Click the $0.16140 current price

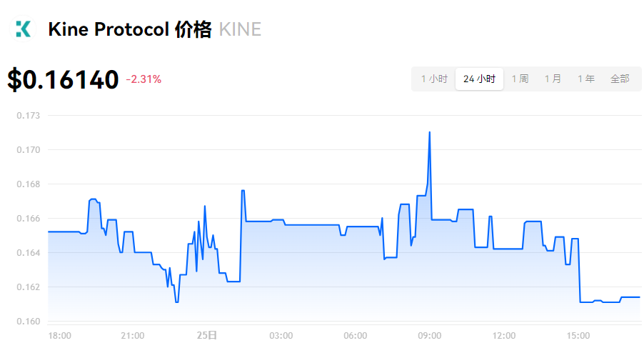tap(64, 79)
